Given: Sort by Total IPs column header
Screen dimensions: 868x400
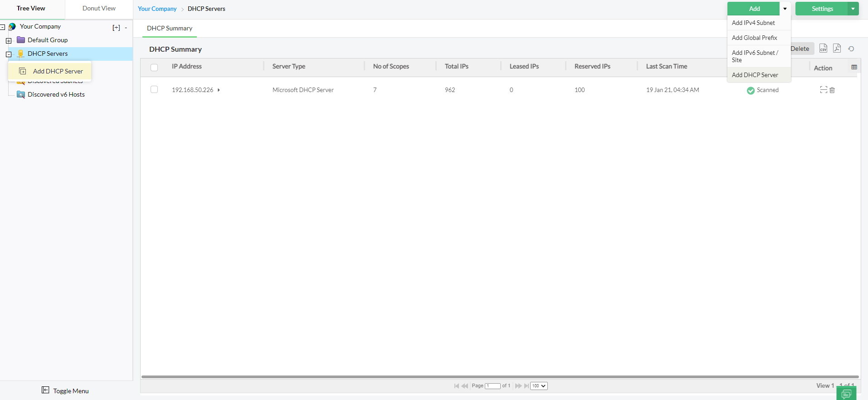Looking at the screenshot, I should coord(456,66).
